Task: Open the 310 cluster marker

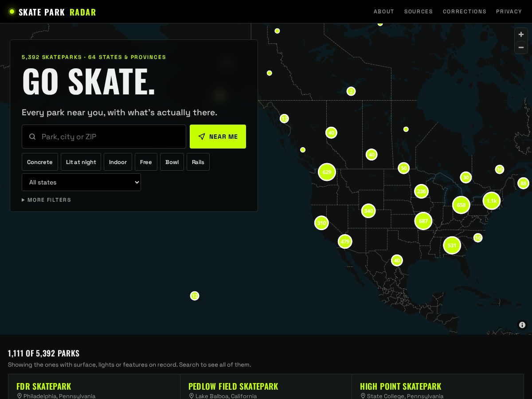Action: (x=321, y=223)
